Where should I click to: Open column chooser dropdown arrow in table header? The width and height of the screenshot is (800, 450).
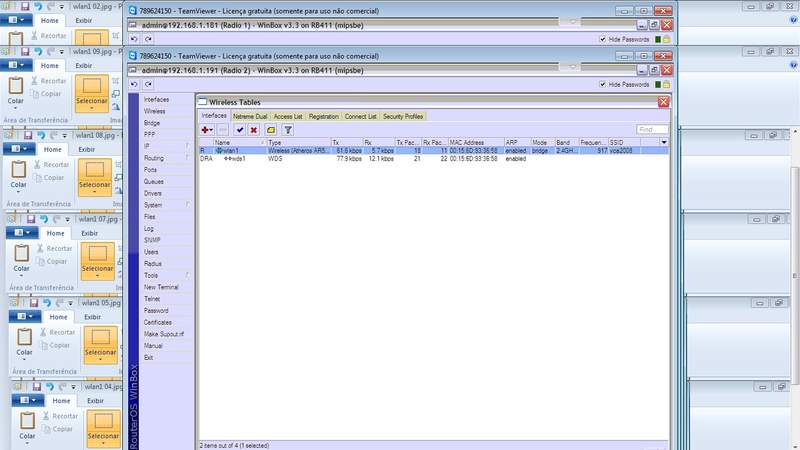(x=664, y=142)
